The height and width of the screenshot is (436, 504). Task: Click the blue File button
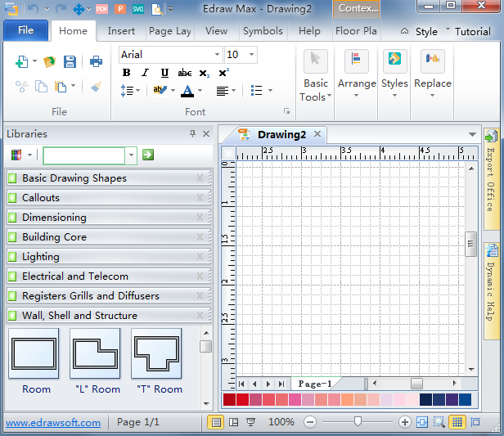tap(25, 30)
